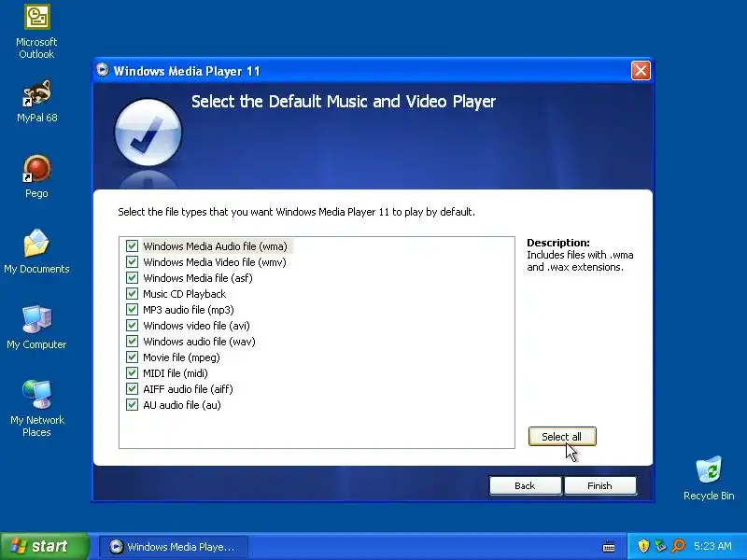Uncheck the AU audio file (au) checkbox
This screenshot has height=560, width=747.
click(132, 405)
